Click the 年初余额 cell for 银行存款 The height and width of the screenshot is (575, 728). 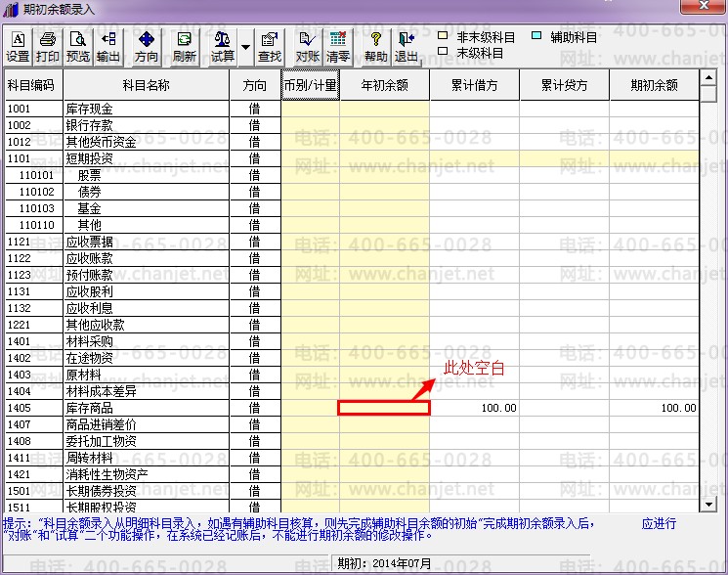[385, 125]
